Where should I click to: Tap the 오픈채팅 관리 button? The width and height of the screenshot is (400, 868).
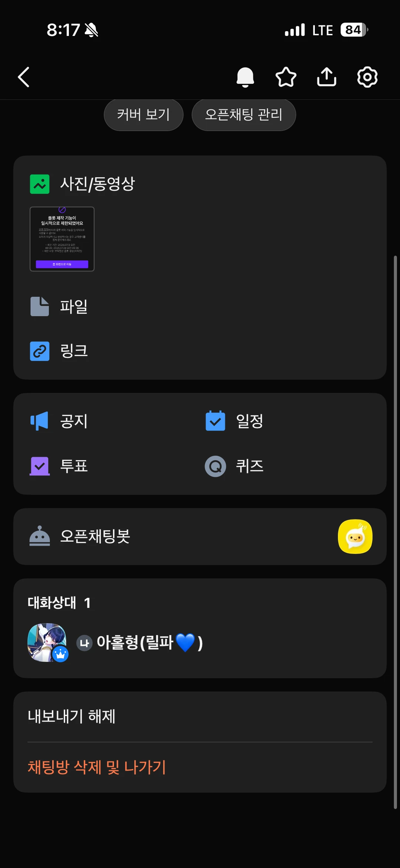pos(244,115)
